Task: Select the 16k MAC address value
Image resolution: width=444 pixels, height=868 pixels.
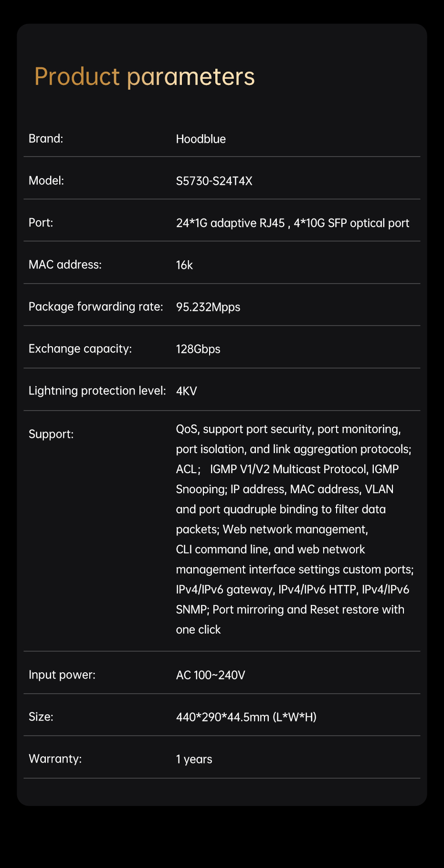Action: click(184, 265)
